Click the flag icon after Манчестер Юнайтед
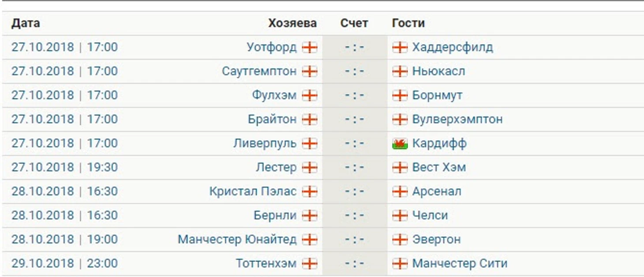 click(310, 240)
